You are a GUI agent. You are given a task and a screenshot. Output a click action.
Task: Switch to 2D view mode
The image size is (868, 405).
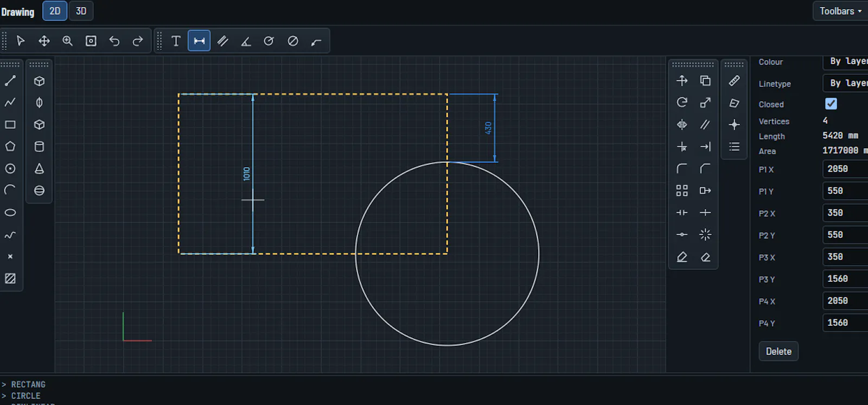(x=55, y=11)
